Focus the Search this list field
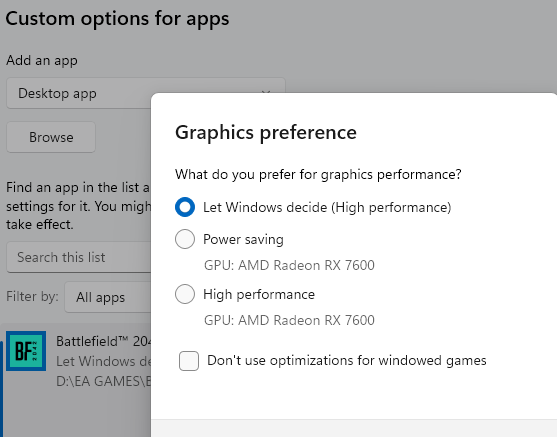The image size is (557, 437). pyautogui.click(x=79, y=257)
